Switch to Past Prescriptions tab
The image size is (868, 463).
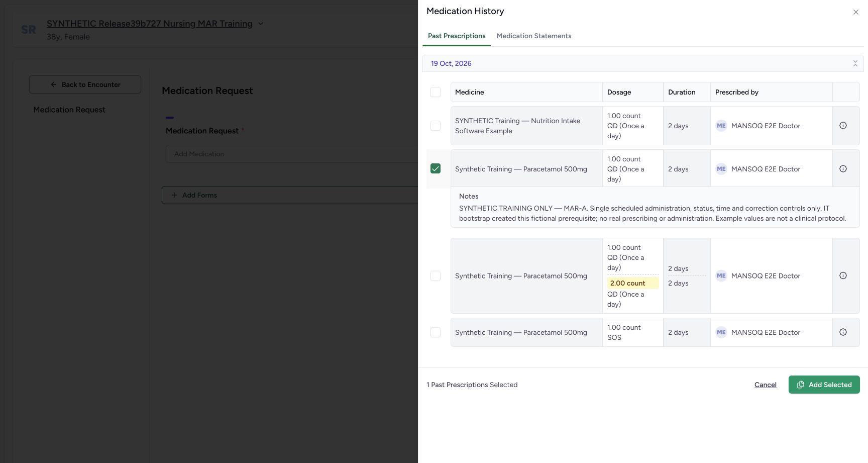pos(457,36)
